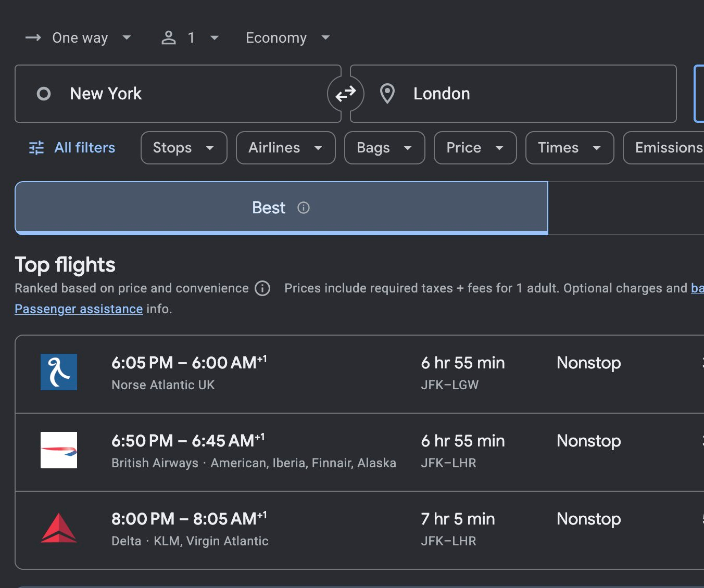The image size is (704, 588).
Task: Click info icon next to ranking explanation
Action: (x=262, y=288)
